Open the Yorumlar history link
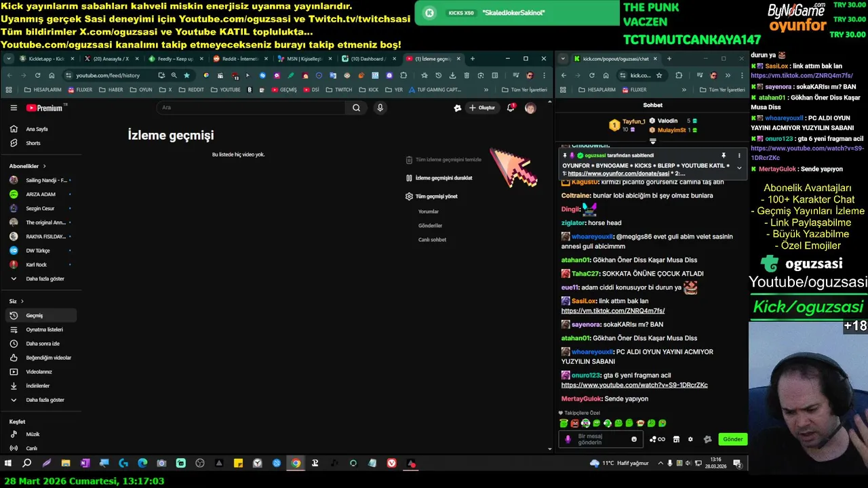 point(429,211)
